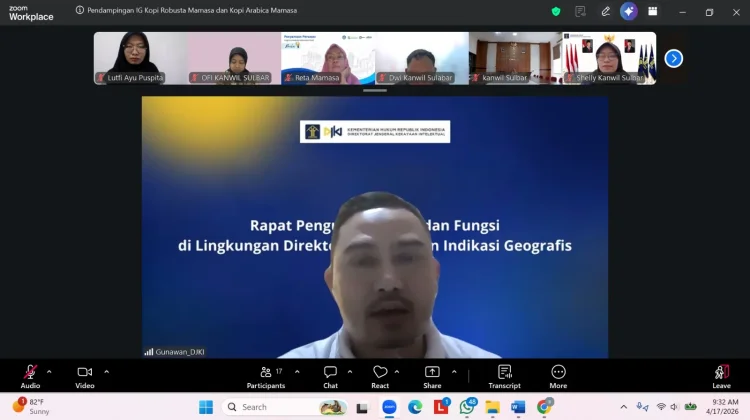
Task: Open the notes icon in title bar
Action: coord(580,11)
